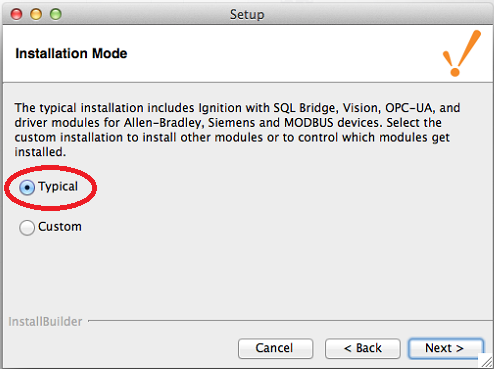494x369 pixels.
Task: Click the orange Ignition logo
Action: [462, 53]
